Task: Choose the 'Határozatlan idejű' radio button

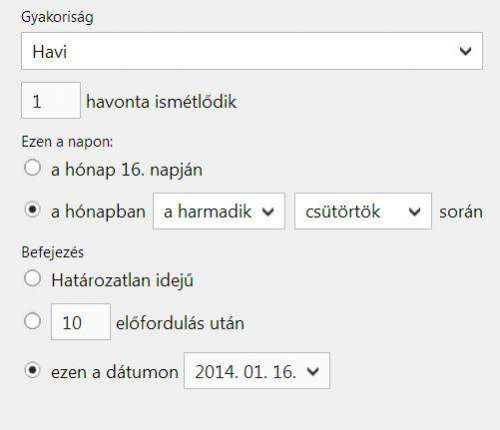Action: click(33, 278)
